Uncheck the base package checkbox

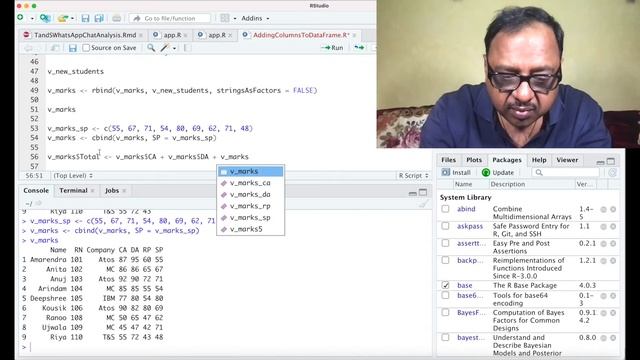click(x=445, y=285)
